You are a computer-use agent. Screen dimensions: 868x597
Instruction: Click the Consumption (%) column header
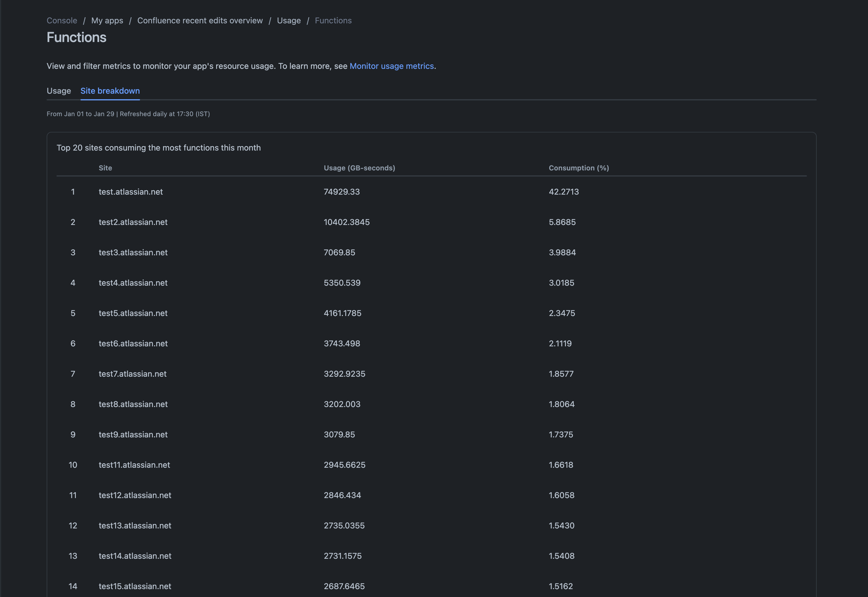579,168
